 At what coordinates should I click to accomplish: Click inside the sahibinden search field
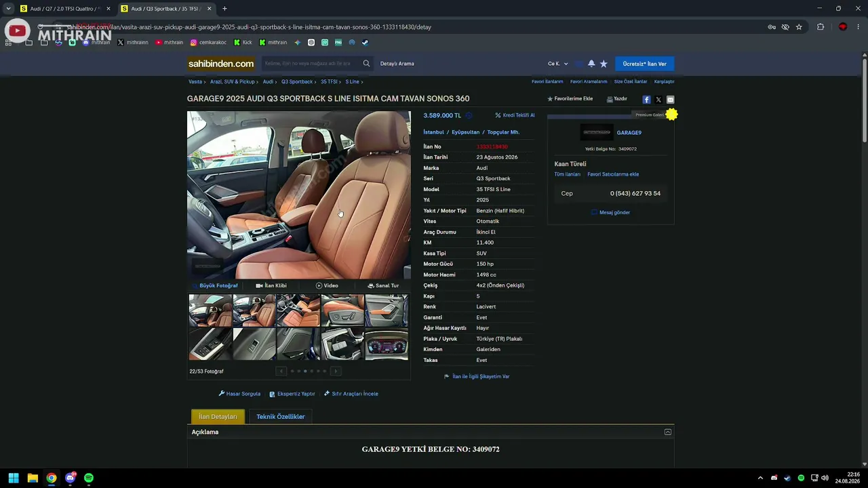point(312,64)
